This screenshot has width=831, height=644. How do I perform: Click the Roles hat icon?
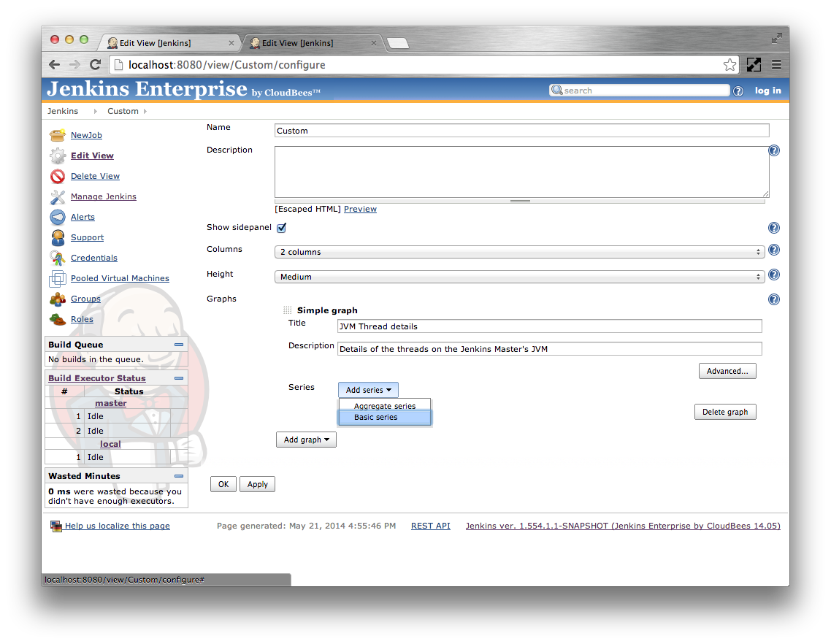click(57, 319)
